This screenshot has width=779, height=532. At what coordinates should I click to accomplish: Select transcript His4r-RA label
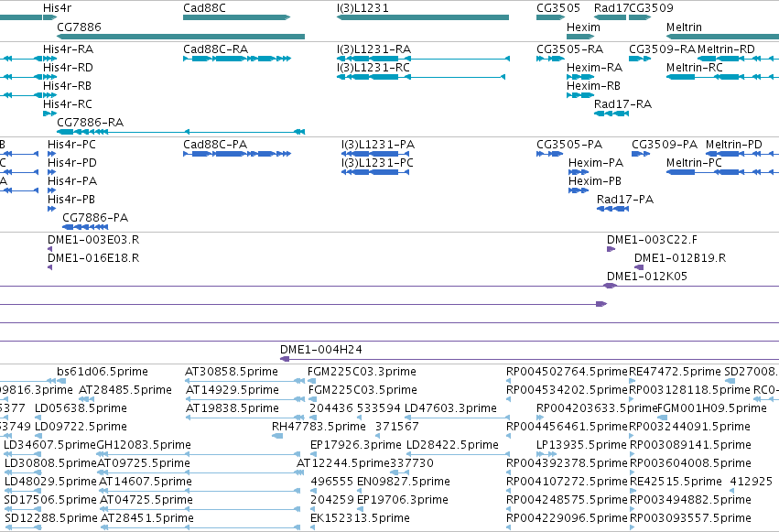click(x=68, y=49)
